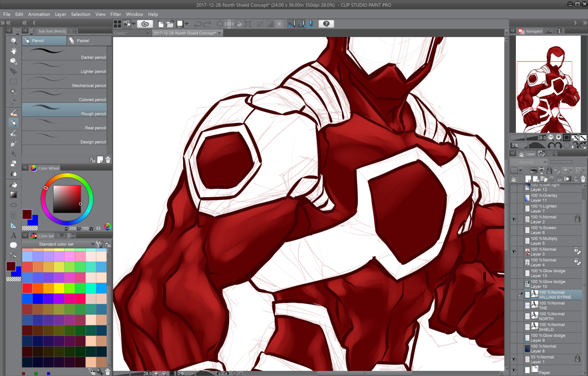Open blending mode dropdown showing Normal
Viewport: 588px width, 376px height.
[529, 162]
